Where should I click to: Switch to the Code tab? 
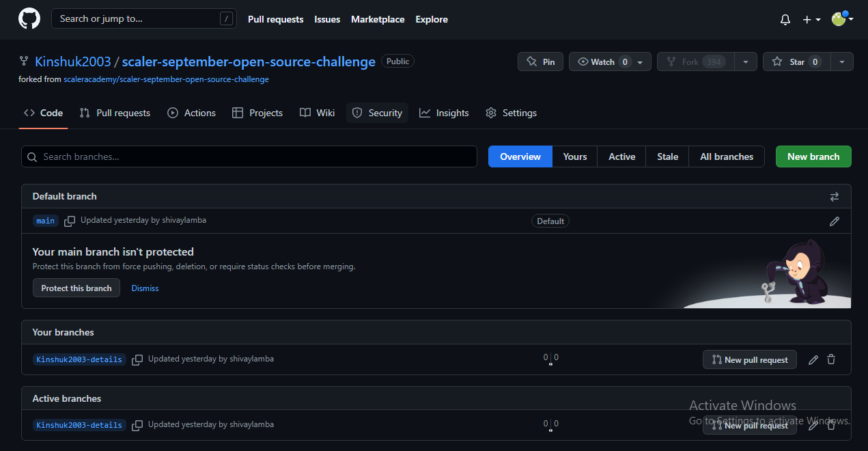point(43,113)
